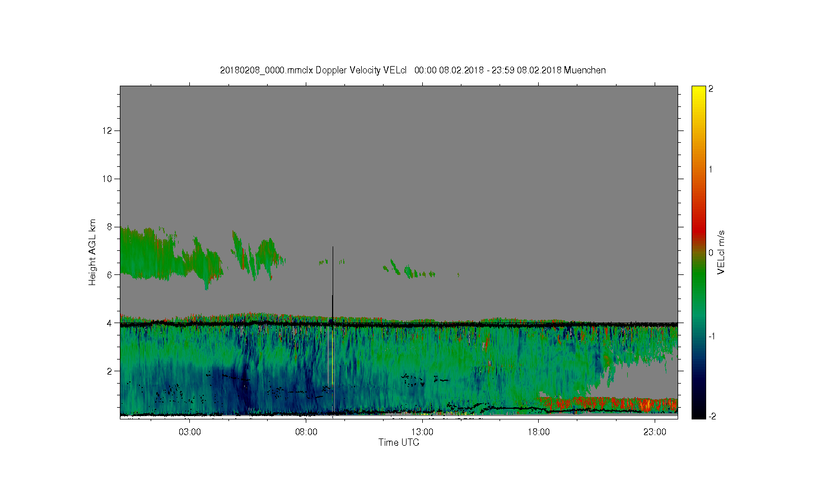This screenshot has height=504, width=840.
Task: Click the '23:00' time tick label
Action: (655, 432)
